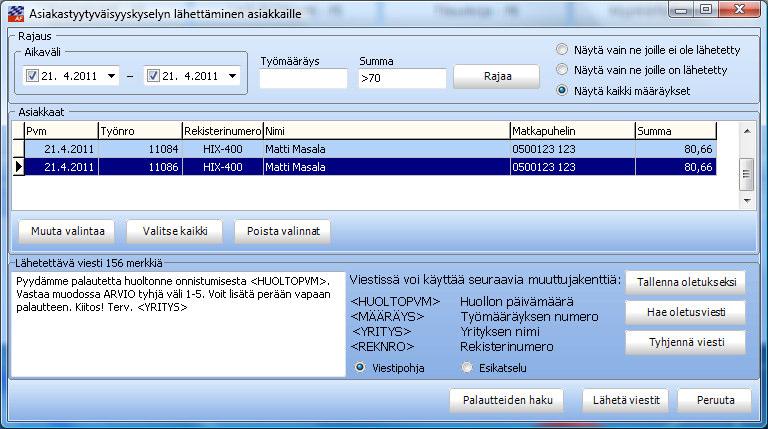Sort by the Työnro column header
Viewport: 768px width, 429px height.
tap(140, 131)
